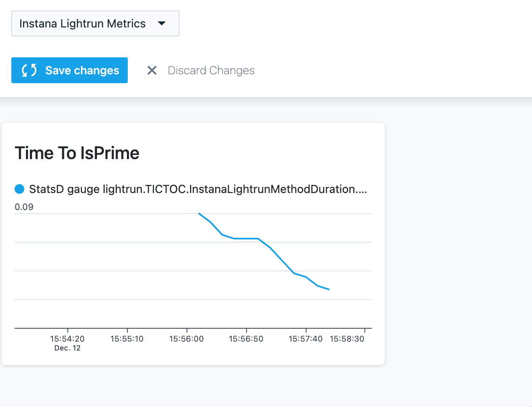The height and width of the screenshot is (407, 532).
Task: Click the X icon beside Discard Changes
Action: click(152, 71)
